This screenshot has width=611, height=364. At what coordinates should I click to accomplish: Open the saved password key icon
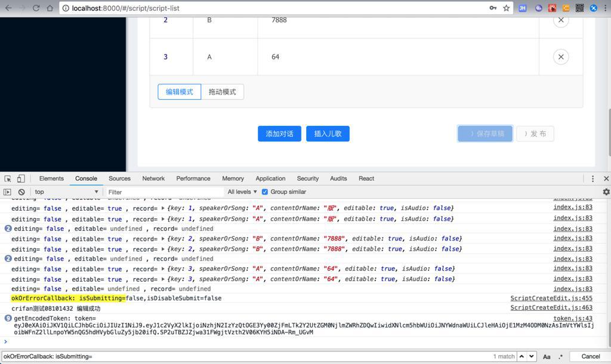coord(493,8)
